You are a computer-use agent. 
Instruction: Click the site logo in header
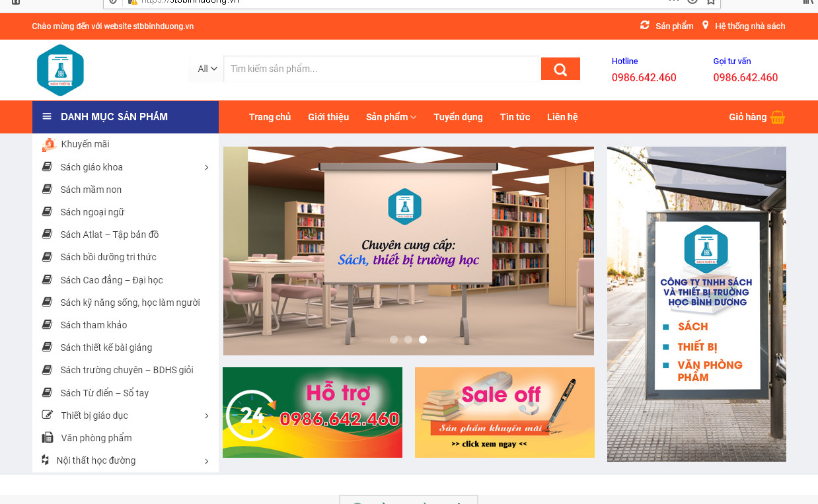point(60,70)
